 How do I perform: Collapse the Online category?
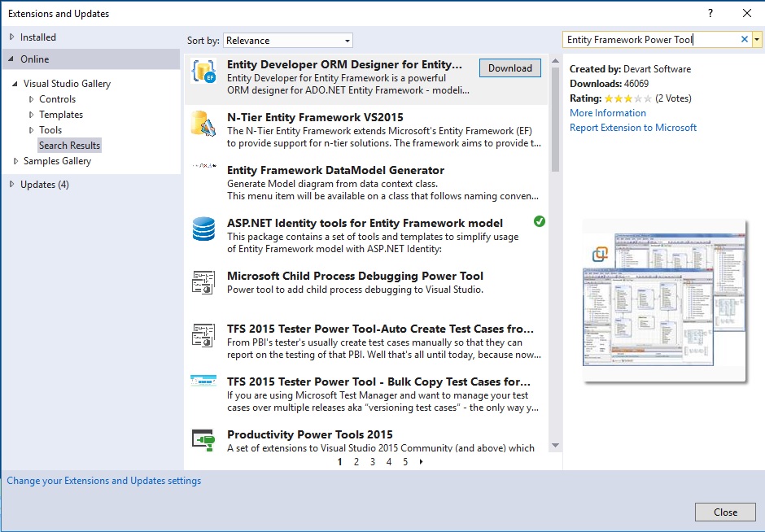11,59
